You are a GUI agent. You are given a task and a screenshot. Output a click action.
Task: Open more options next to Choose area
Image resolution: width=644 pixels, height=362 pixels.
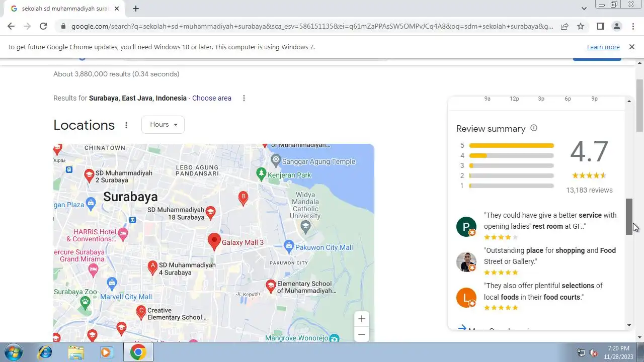click(244, 98)
